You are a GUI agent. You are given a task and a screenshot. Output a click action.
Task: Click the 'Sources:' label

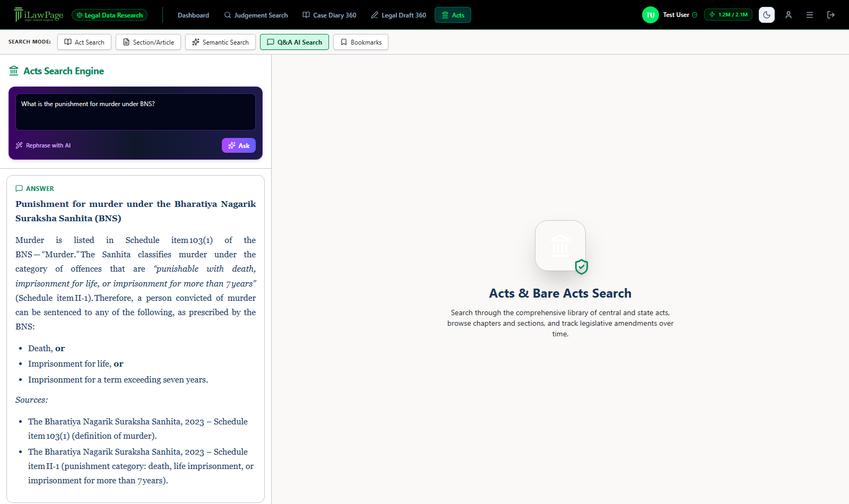click(x=31, y=400)
